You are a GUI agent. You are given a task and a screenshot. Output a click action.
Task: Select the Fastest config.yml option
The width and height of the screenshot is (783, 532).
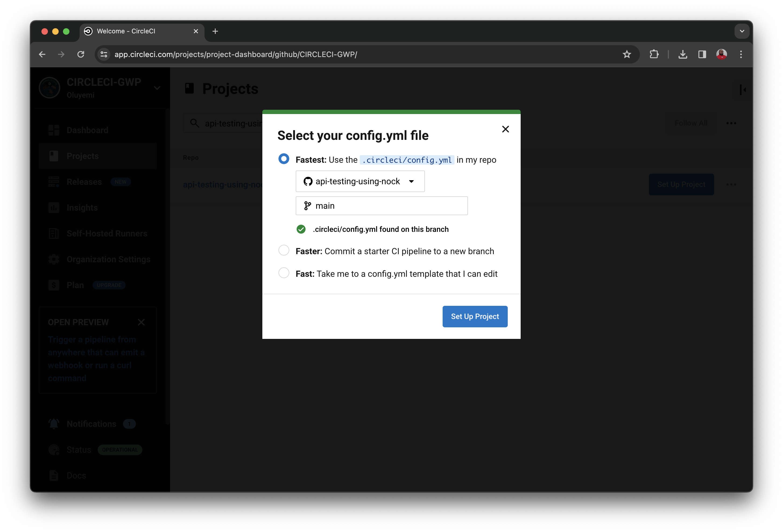click(x=284, y=159)
